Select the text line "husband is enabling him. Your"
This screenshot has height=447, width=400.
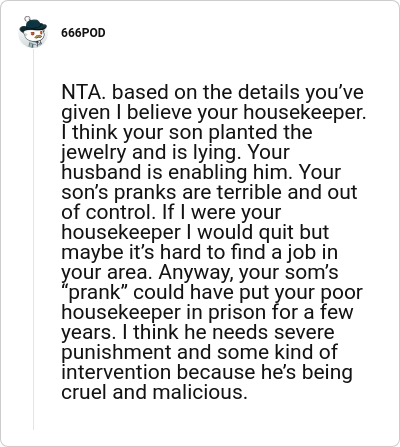pyautogui.click(x=201, y=172)
